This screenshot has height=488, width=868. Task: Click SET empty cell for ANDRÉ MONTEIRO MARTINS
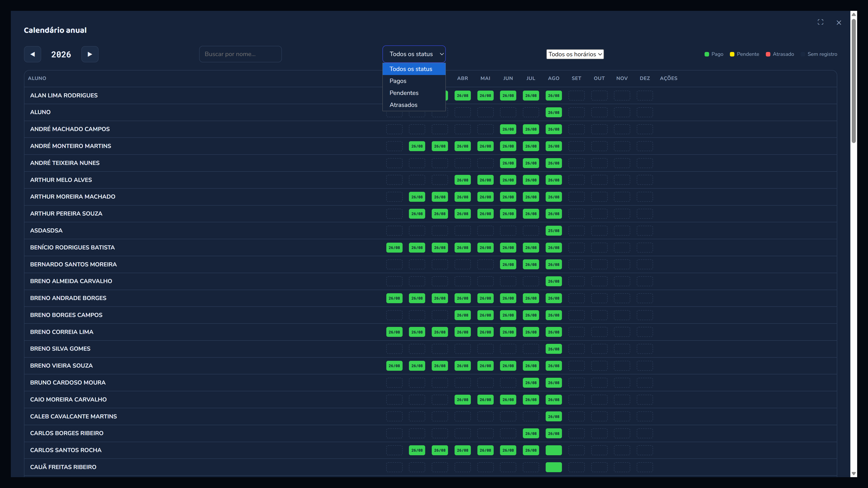(576, 146)
